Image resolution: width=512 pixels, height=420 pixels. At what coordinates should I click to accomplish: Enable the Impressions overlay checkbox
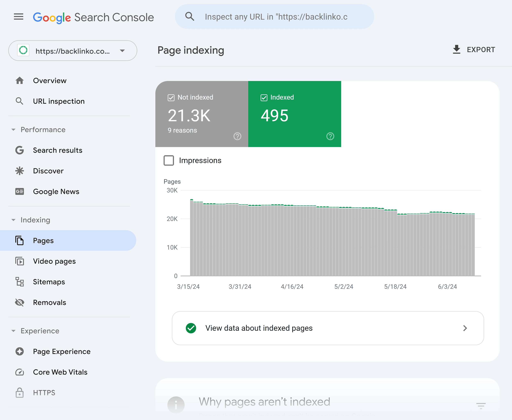[168, 160]
